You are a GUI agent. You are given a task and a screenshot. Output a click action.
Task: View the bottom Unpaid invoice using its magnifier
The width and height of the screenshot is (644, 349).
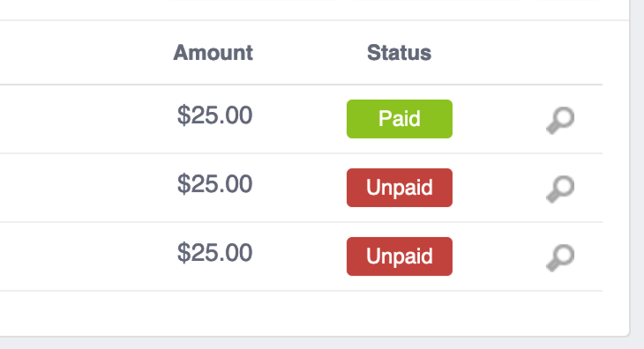point(560,257)
